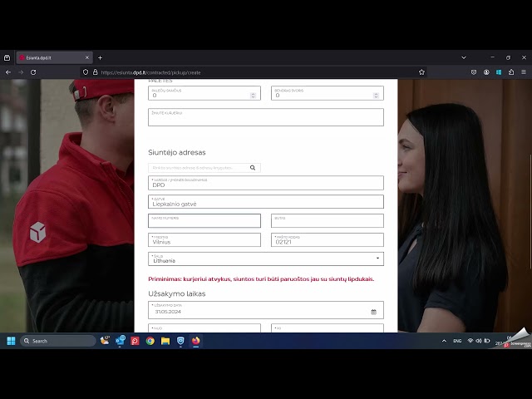Viewport: 532px width, 399px height.
Task: Reload the current page
Action: 33,72
